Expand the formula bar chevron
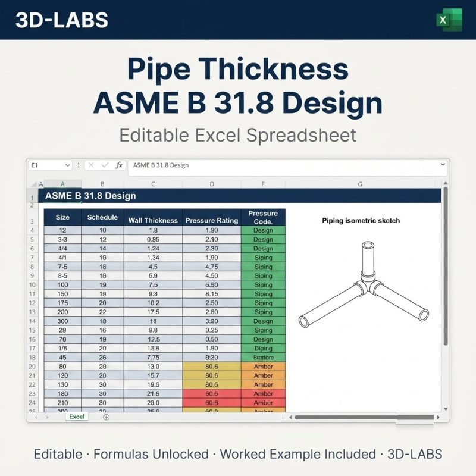The height and width of the screenshot is (476, 476). coord(443,165)
